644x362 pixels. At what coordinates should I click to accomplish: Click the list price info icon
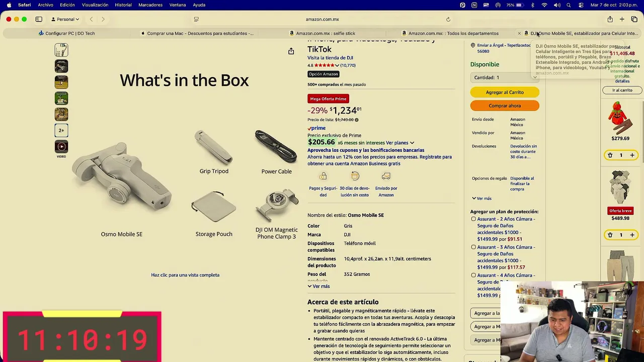coord(357,120)
